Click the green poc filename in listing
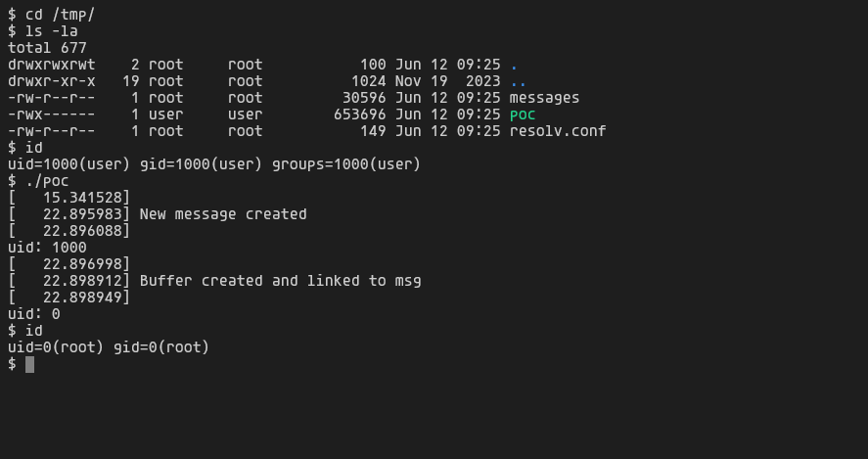The height and width of the screenshot is (459, 868). pyautogui.click(x=523, y=115)
